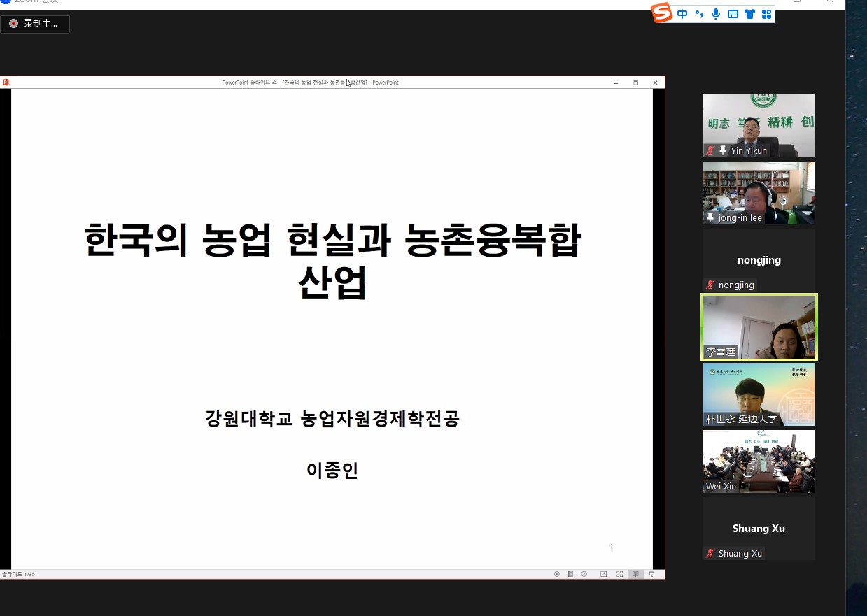Click the Sogou microphone voice input icon
The width and height of the screenshot is (867, 616).
pos(715,14)
